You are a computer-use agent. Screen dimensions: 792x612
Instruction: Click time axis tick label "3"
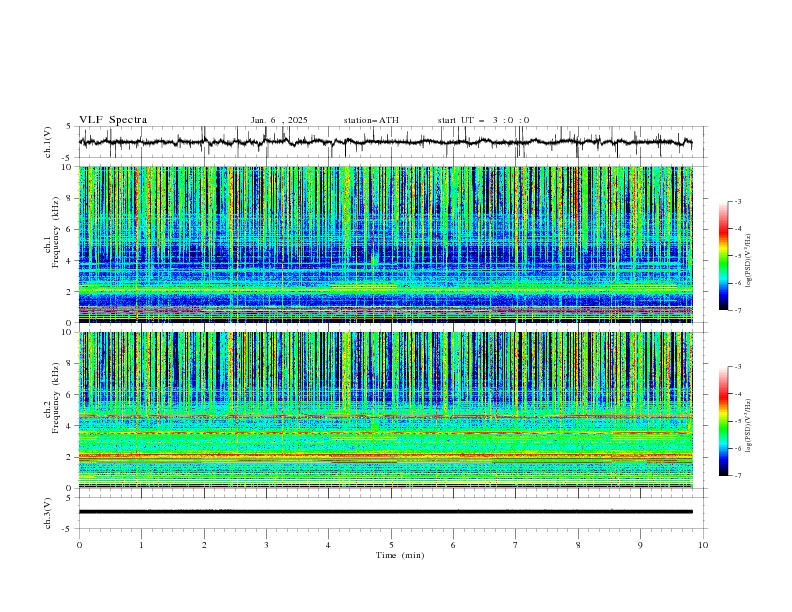click(x=266, y=545)
